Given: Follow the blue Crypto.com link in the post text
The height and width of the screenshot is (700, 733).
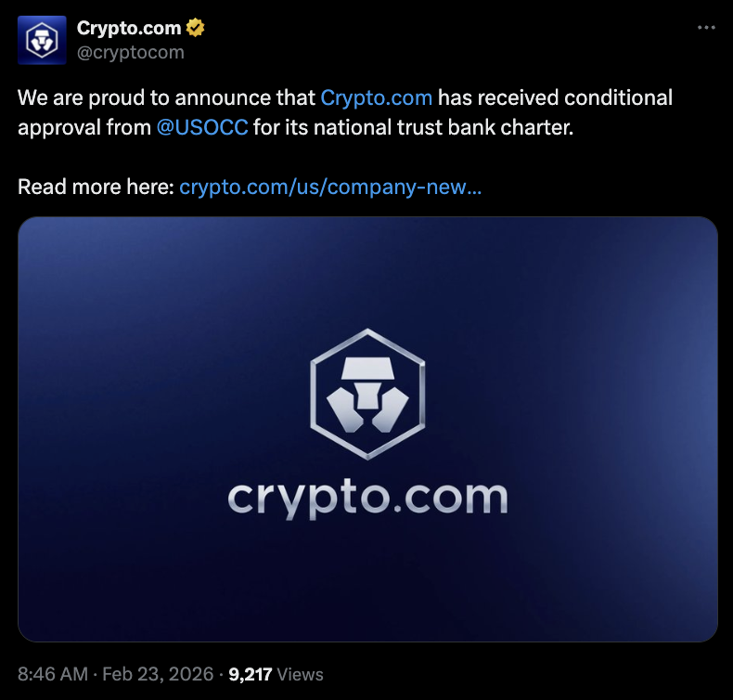Looking at the screenshot, I should coord(376,97).
